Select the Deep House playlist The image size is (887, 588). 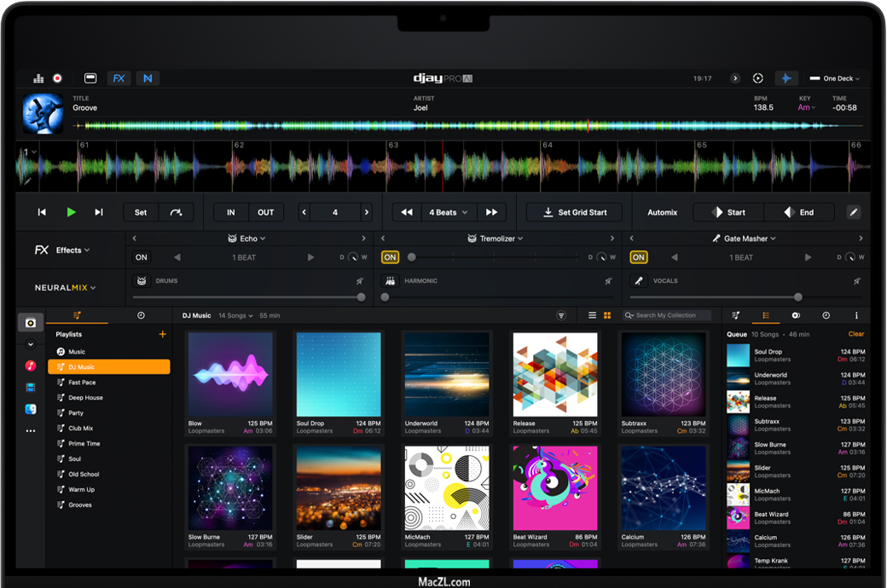tap(85, 398)
